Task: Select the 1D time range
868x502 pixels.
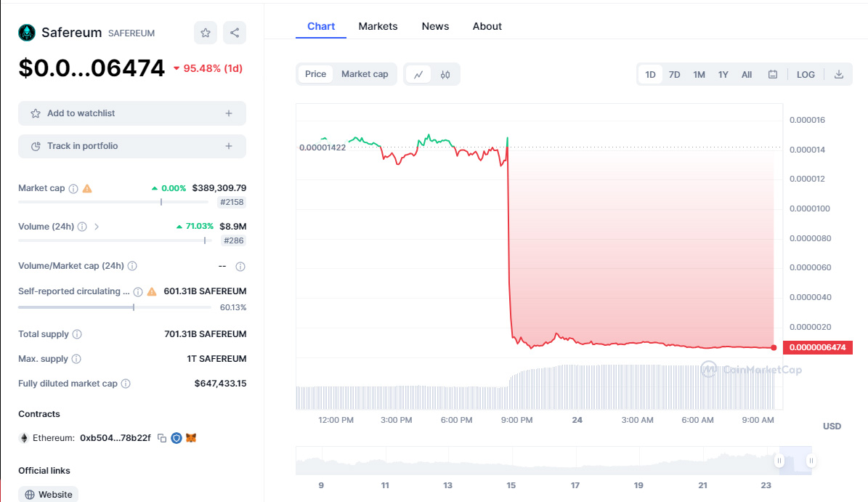Action: [x=650, y=75]
